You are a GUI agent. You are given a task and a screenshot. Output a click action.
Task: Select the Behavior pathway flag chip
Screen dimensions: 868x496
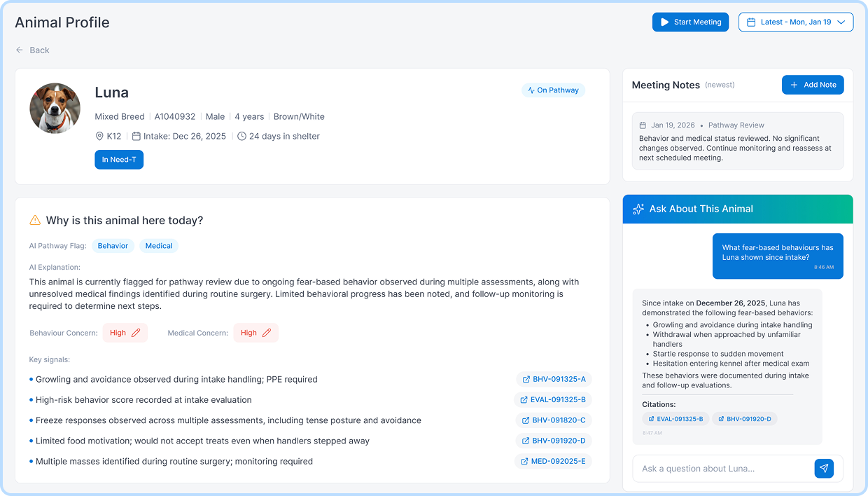(113, 246)
